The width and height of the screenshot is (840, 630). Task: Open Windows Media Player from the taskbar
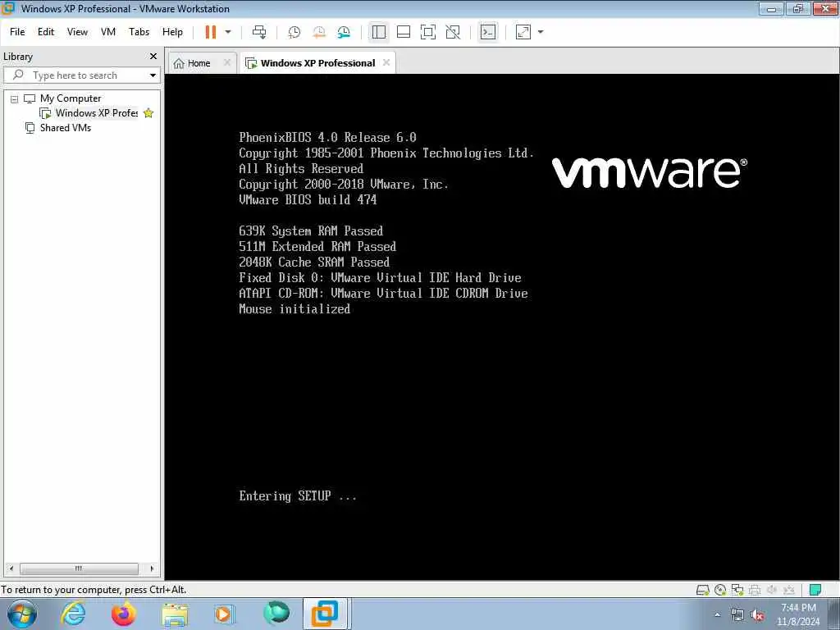(224, 614)
